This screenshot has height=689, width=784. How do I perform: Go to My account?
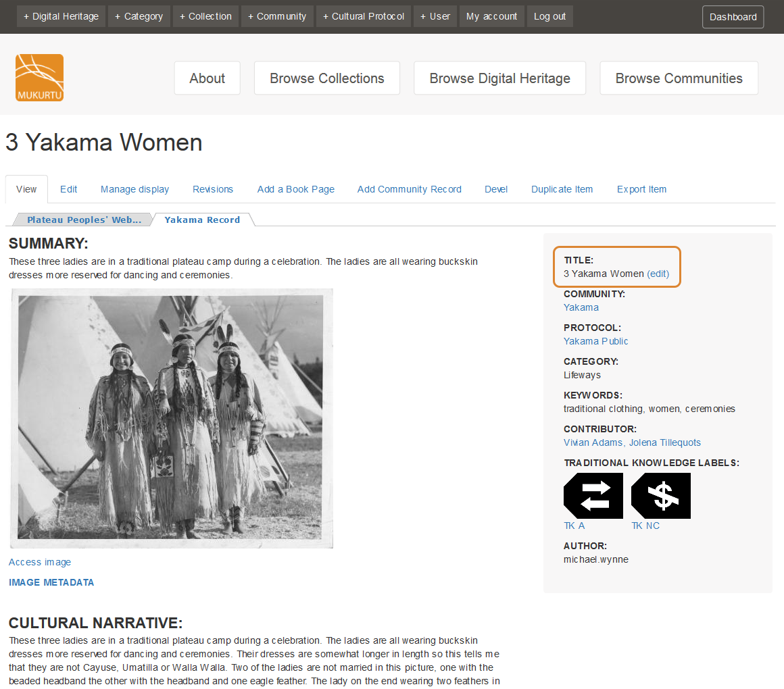(491, 16)
